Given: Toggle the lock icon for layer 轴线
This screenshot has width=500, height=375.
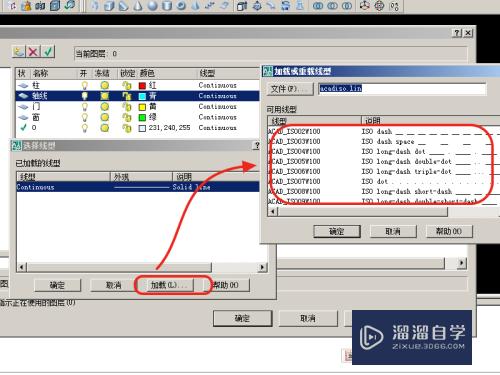Looking at the screenshot, I should point(126,96).
